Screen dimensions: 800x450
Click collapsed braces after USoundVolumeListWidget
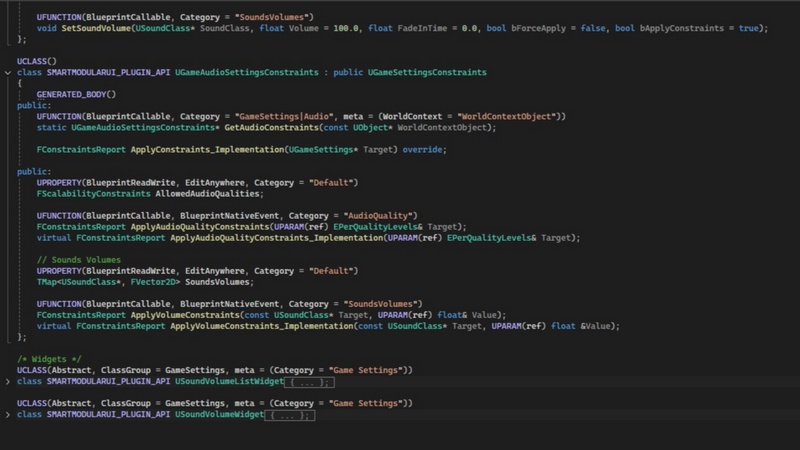307,382
